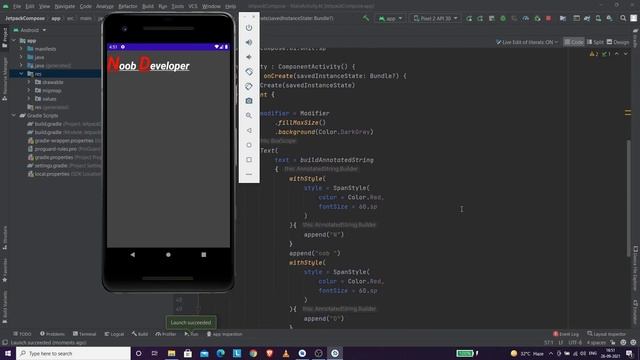Image resolution: width=640 pixels, height=360 pixels.
Task: Click the Debug app bug icon
Action: click(503, 18)
